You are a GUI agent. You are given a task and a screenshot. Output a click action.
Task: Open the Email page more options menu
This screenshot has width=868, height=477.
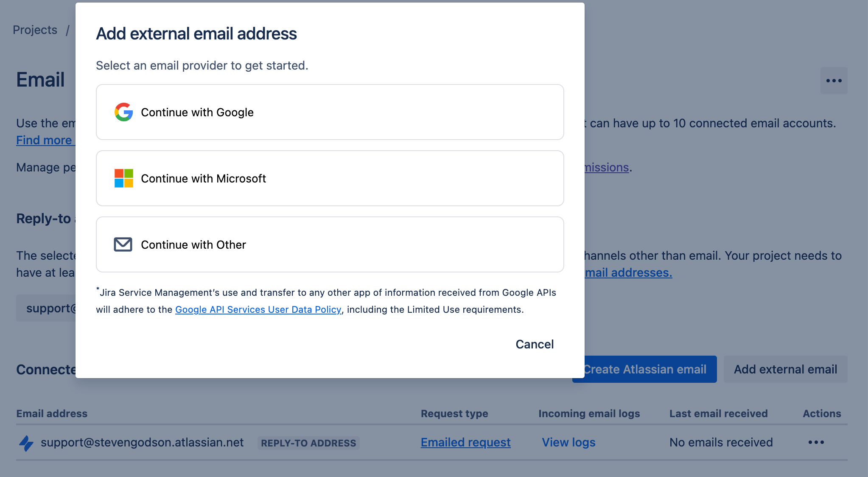pyautogui.click(x=834, y=81)
